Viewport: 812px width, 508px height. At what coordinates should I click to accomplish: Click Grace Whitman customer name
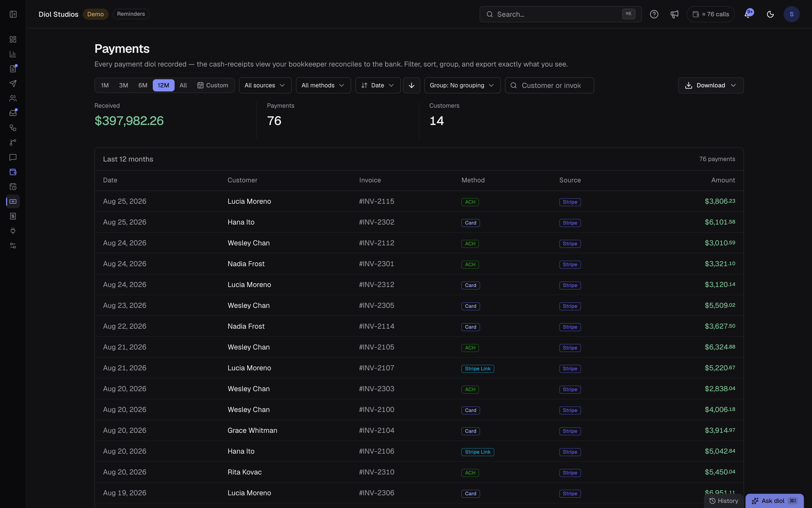click(x=252, y=430)
